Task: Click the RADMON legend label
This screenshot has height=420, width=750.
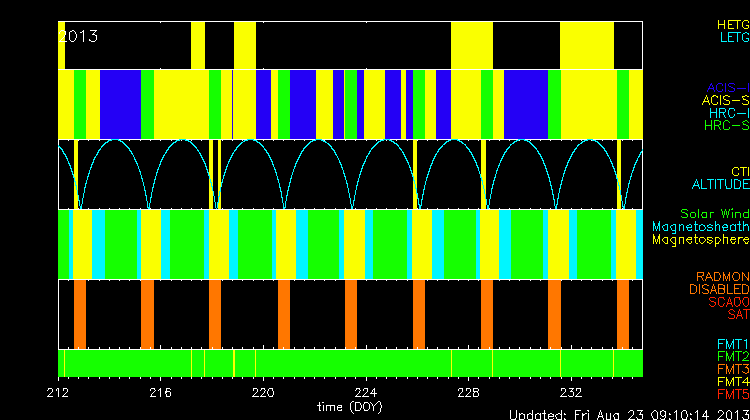Action: tap(724, 276)
